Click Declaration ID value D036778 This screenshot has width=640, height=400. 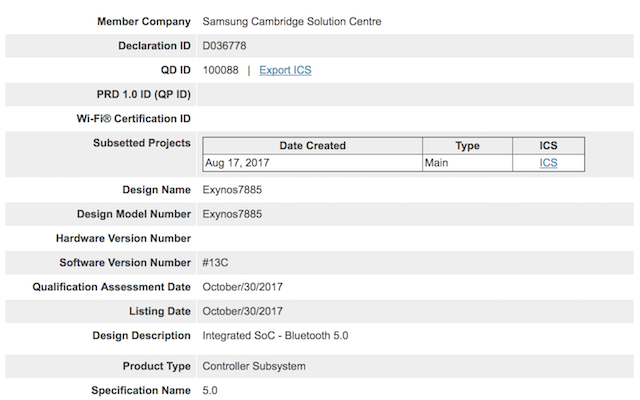224,46
